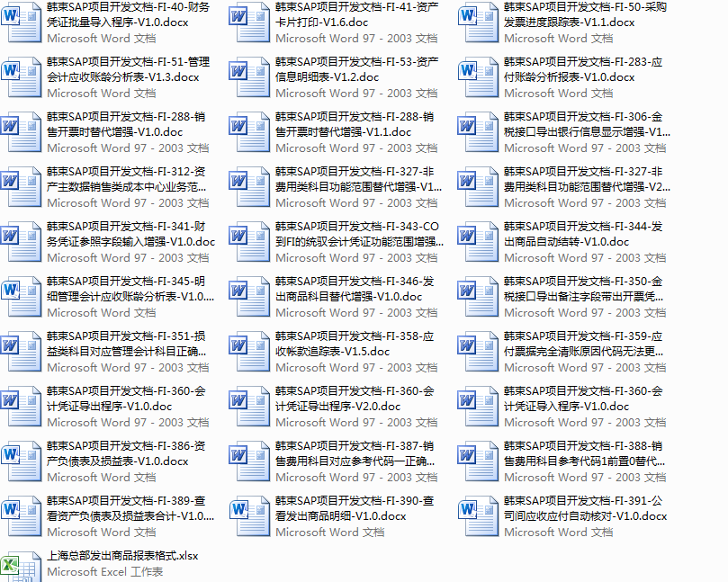Select Word icon of FI-344 发出商品自动结转-V1.0.doc
This screenshot has width=728, height=582.
pyautogui.click(x=478, y=241)
